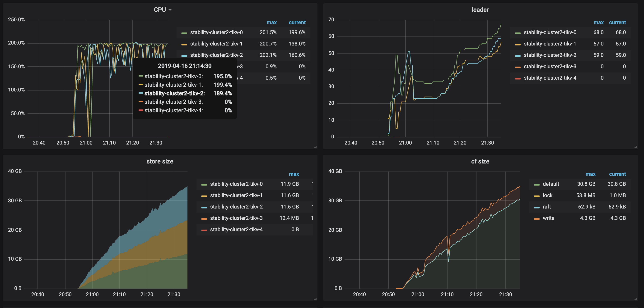The width and height of the screenshot is (644, 308).
Task: Toggle stability-cluster2-tikv-3 series in leader legend
Action: click(550, 66)
